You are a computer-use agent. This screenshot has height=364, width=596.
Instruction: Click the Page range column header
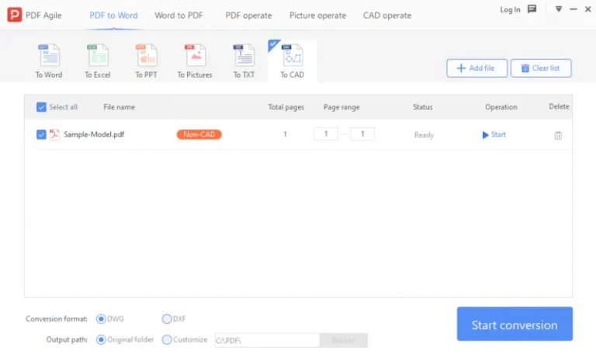coord(341,108)
